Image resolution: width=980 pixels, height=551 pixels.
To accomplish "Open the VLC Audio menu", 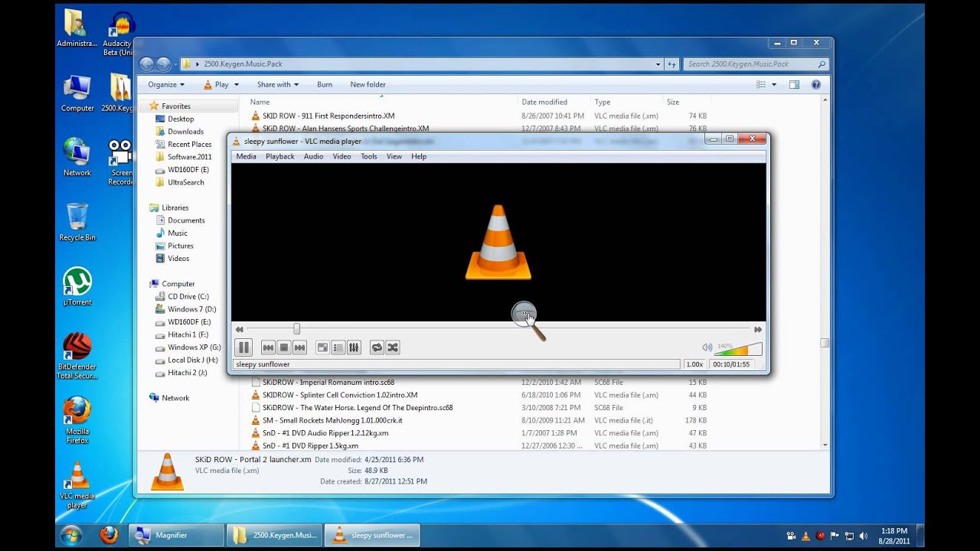I will 313,156.
